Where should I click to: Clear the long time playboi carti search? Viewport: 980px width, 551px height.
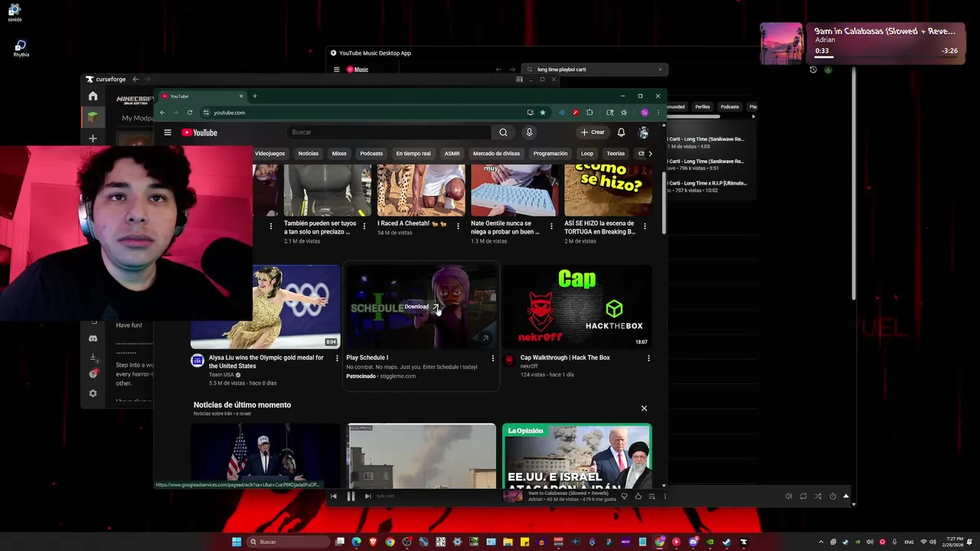point(660,70)
